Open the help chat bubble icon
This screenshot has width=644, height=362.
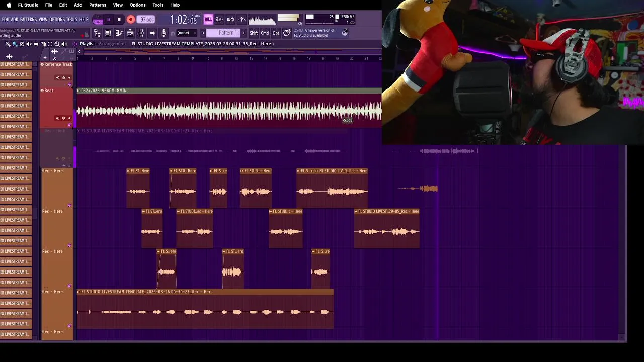[x=287, y=33]
